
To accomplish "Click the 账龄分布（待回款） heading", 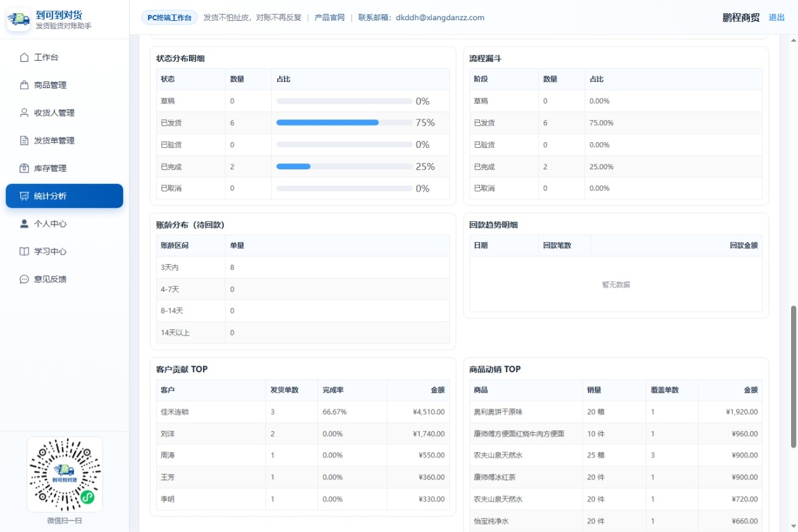I will tap(190, 225).
